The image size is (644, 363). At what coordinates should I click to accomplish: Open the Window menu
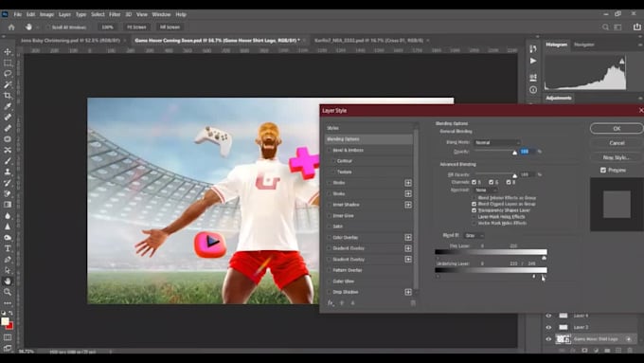(161, 14)
